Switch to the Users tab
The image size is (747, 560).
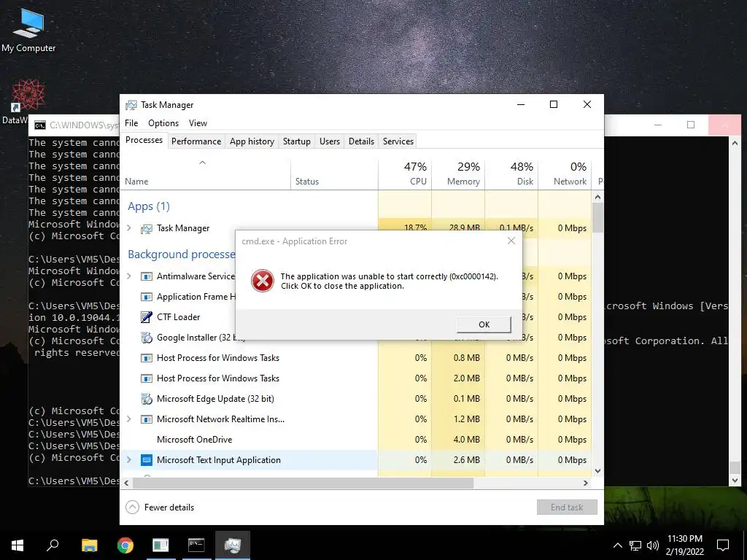click(x=330, y=141)
